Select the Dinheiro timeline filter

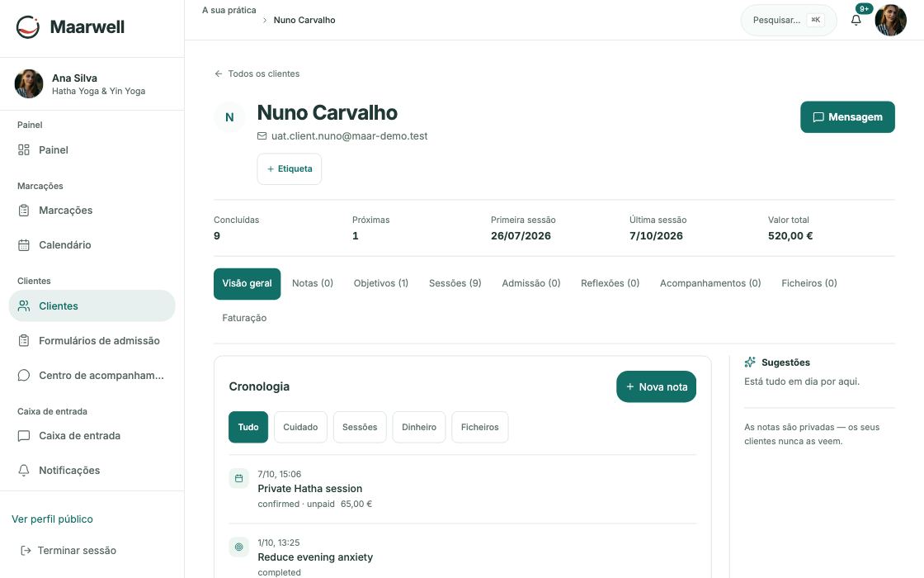(419, 427)
